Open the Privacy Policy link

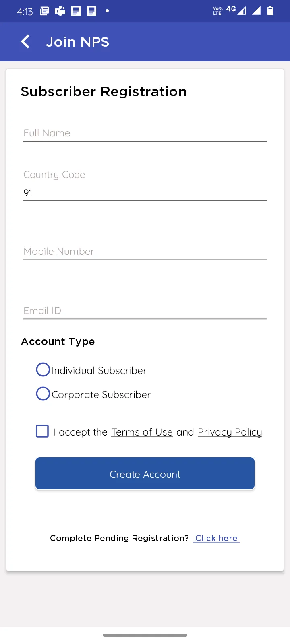pos(230,432)
